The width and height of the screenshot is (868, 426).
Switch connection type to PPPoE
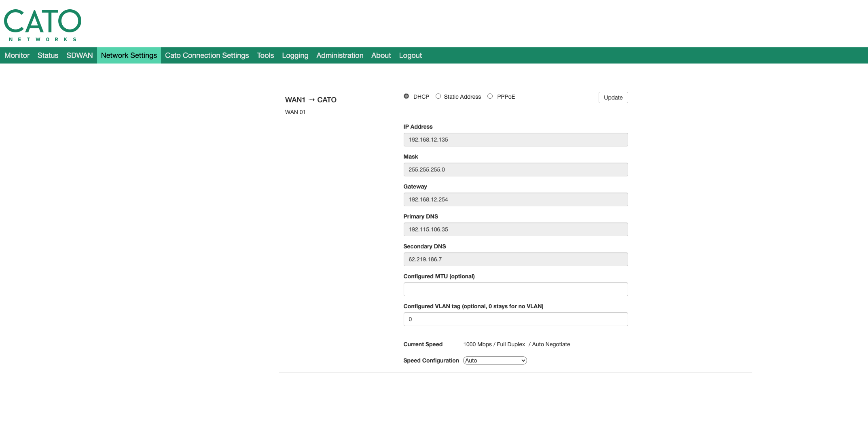tap(490, 96)
